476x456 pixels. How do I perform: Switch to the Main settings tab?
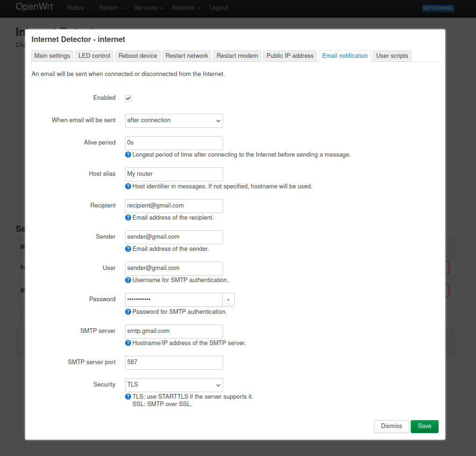52,56
